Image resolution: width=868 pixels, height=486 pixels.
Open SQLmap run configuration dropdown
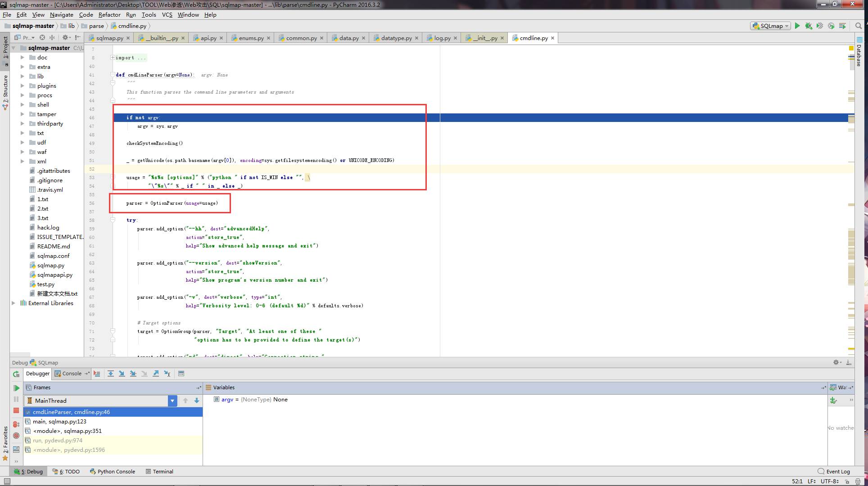tap(770, 26)
